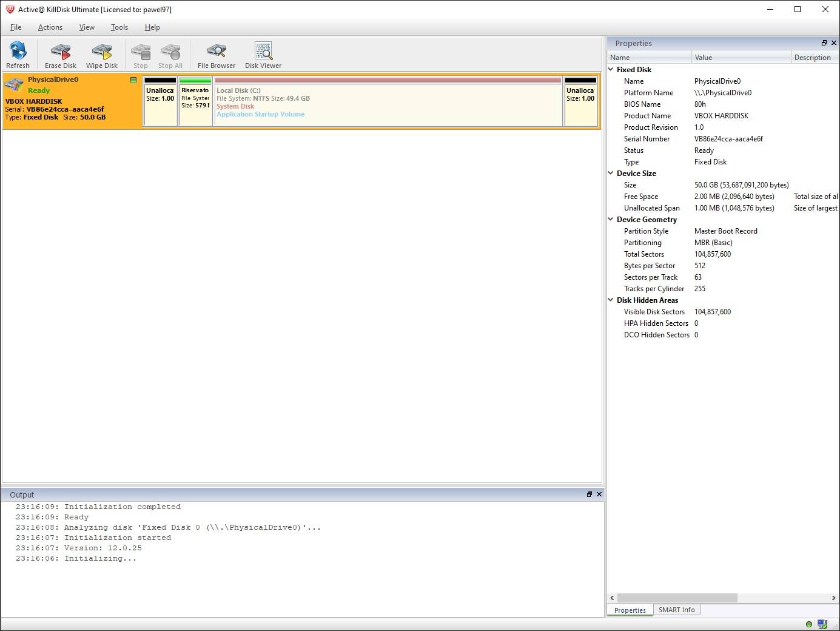Click the Erase Disk tool icon
The height and width of the screenshot is (631, 840).
click(x=60, y=52)
